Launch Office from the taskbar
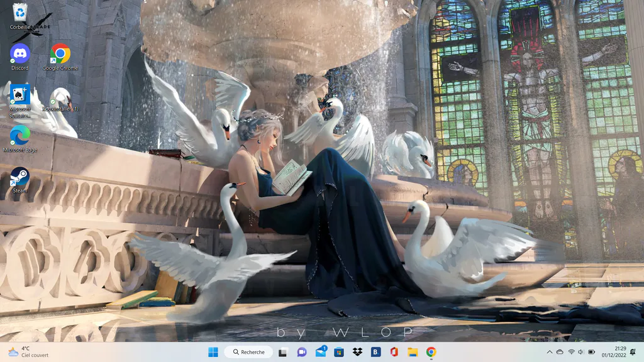 point(394,352)
